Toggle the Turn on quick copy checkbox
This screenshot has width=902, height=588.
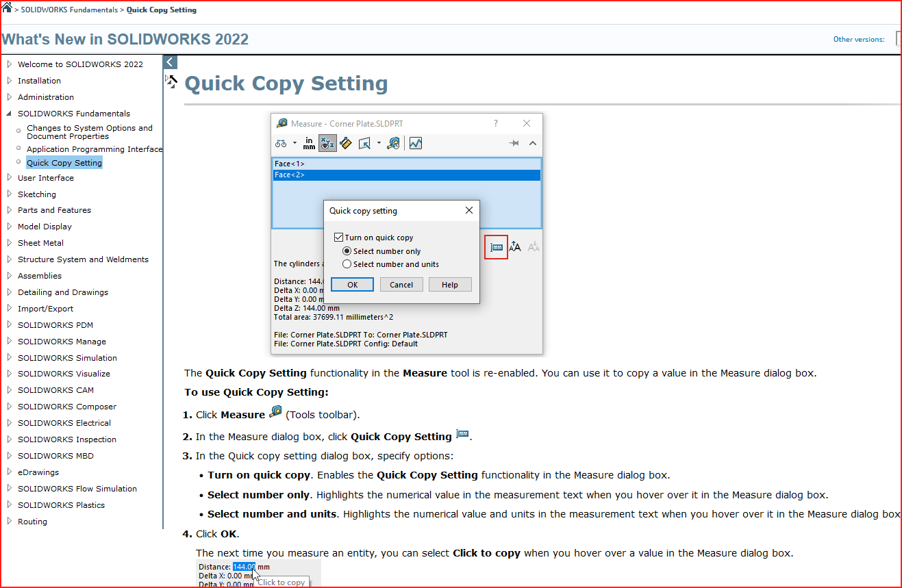click(338, 238)
